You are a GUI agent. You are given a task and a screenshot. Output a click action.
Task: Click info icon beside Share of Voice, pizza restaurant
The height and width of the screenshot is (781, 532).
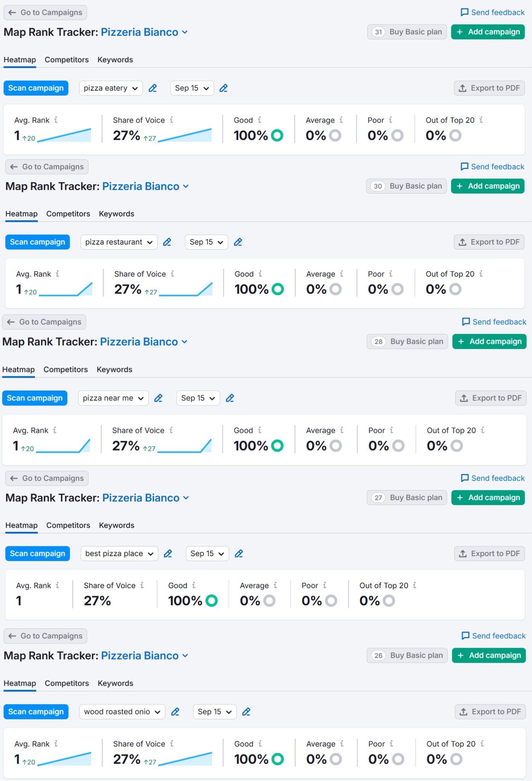(x=173, y=274)
